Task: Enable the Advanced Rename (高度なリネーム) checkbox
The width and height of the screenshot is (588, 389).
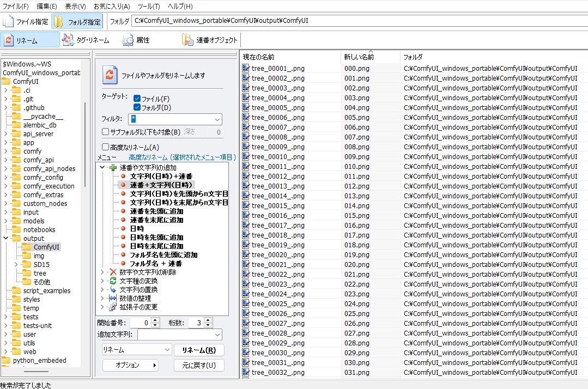Action: coord(106,147)
